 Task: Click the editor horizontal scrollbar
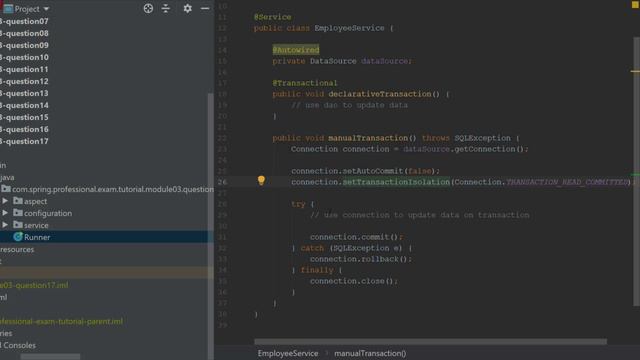[430, 342]
